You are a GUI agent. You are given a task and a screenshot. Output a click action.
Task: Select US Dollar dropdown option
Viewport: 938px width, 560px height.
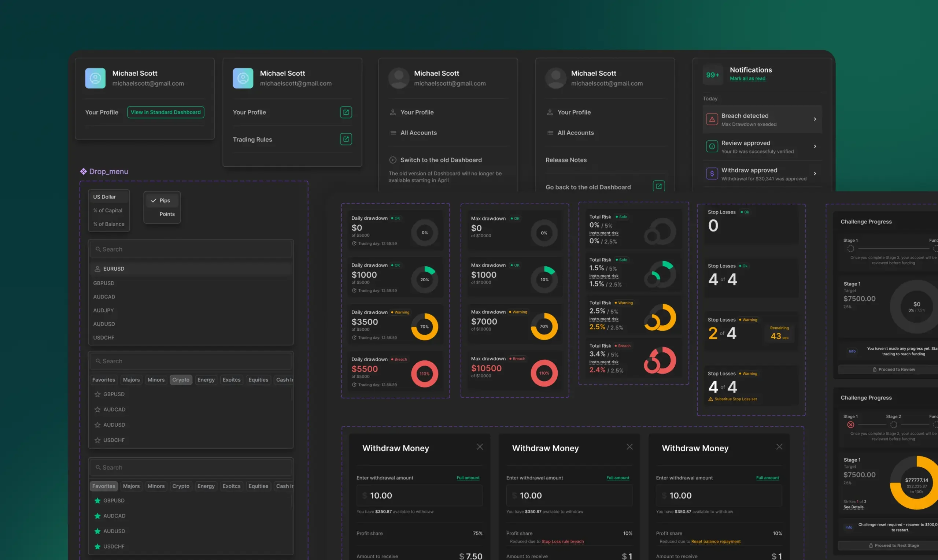pos(109,197)
